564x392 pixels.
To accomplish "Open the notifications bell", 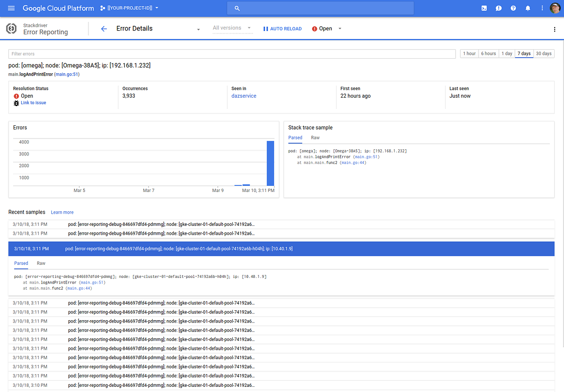I will 528,8.
